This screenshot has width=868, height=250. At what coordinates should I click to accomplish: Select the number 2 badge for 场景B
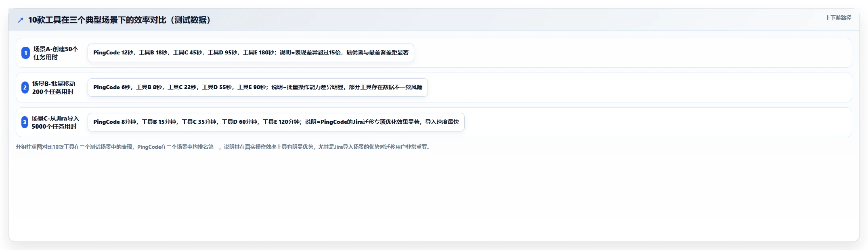tap(25, 87)
